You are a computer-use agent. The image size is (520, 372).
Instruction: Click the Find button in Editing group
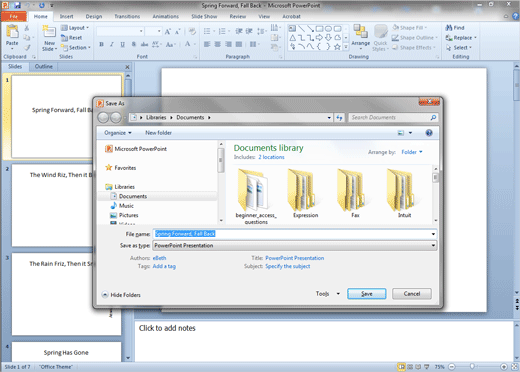point(455,28)
